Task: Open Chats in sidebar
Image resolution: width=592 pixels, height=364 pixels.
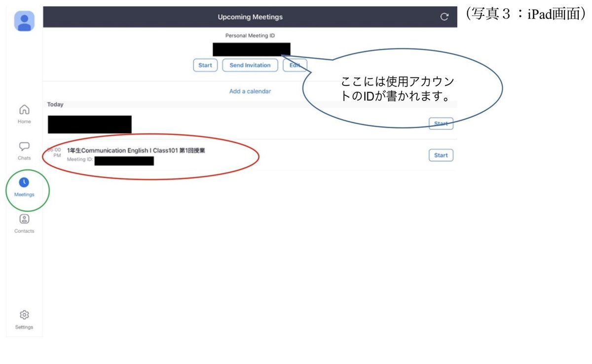Action: (24, 151)
